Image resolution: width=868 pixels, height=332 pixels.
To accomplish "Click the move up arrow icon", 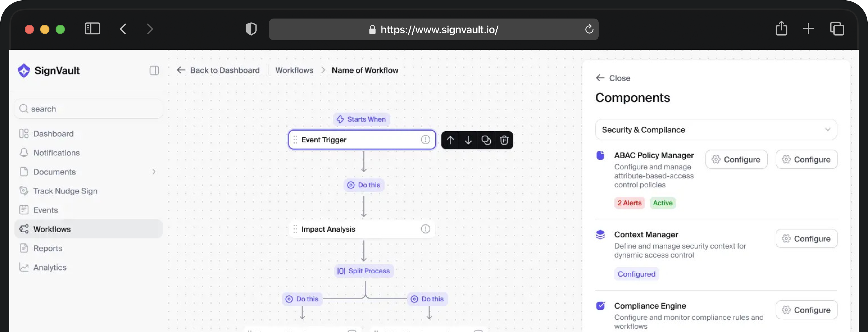I will coord(450,140).
